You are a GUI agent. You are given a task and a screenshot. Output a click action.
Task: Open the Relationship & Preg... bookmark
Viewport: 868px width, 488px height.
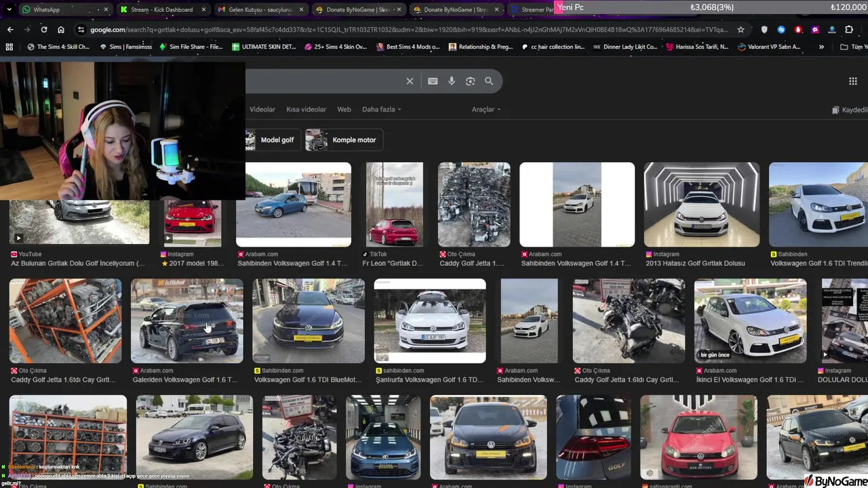point(481,47)
